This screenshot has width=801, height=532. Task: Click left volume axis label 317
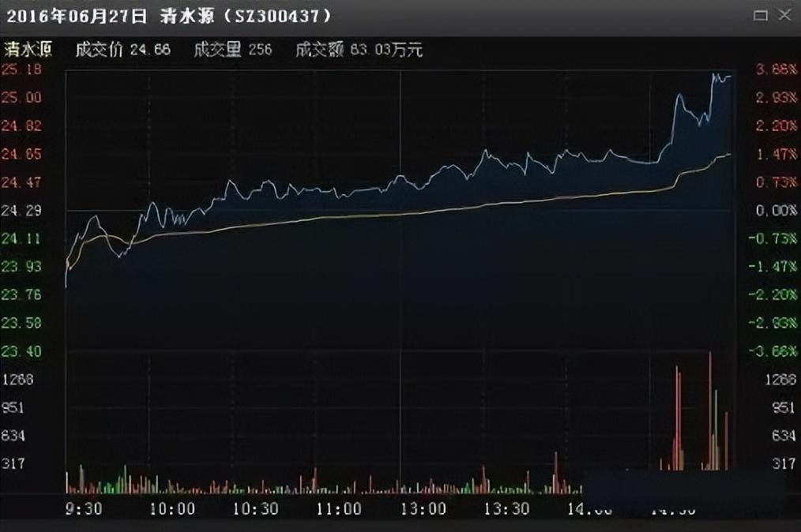point(13,463)
